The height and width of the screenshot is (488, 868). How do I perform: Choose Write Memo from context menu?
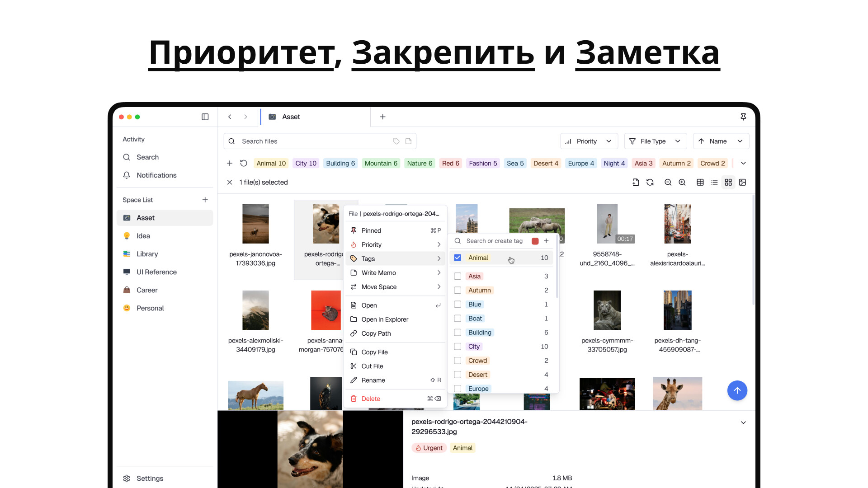coord(379,273)
